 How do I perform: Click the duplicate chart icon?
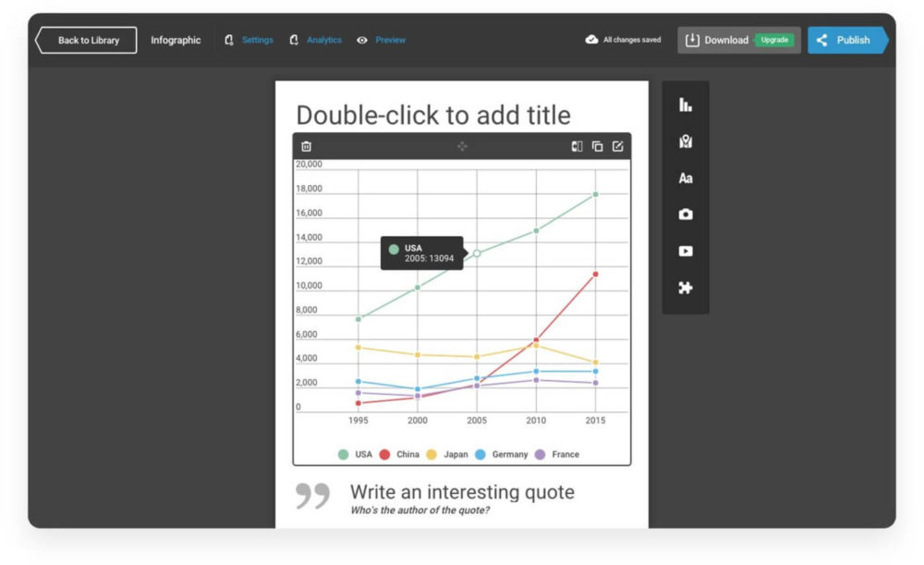click(598, 146)
